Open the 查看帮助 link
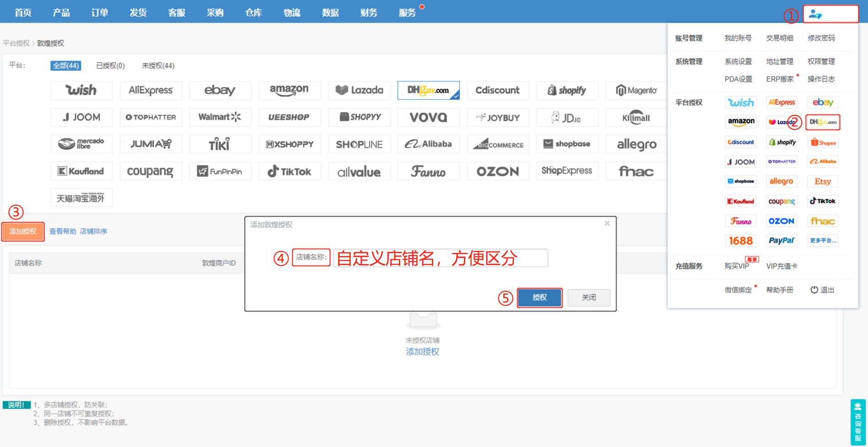Screen dimensions: 868x447 click(x=63, y=231)
